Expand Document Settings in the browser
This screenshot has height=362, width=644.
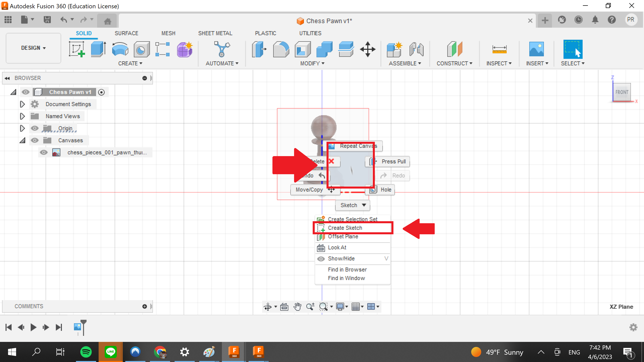pos(22,104)
